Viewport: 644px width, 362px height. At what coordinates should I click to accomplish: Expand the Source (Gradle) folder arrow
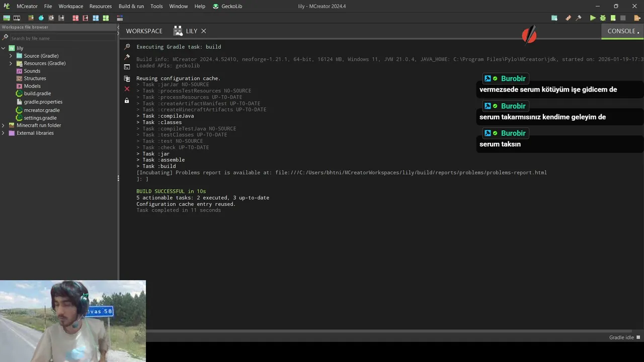click(11, 56)
